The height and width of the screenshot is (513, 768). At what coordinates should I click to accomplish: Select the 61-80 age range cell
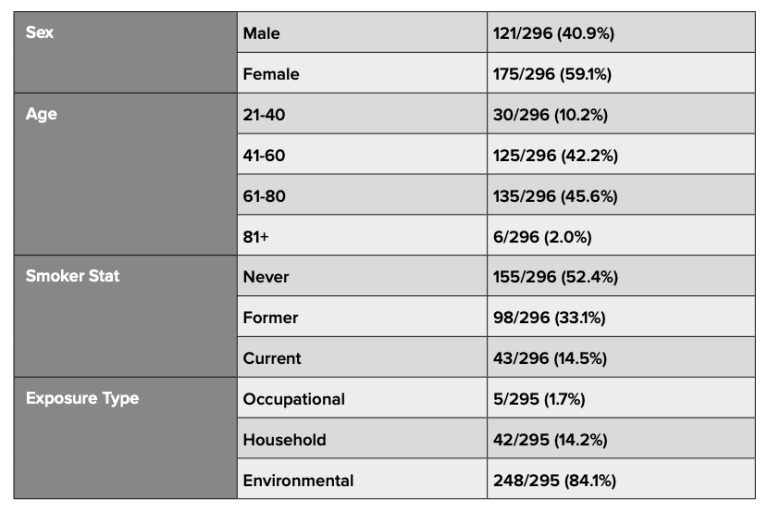(x=362, y=195)
